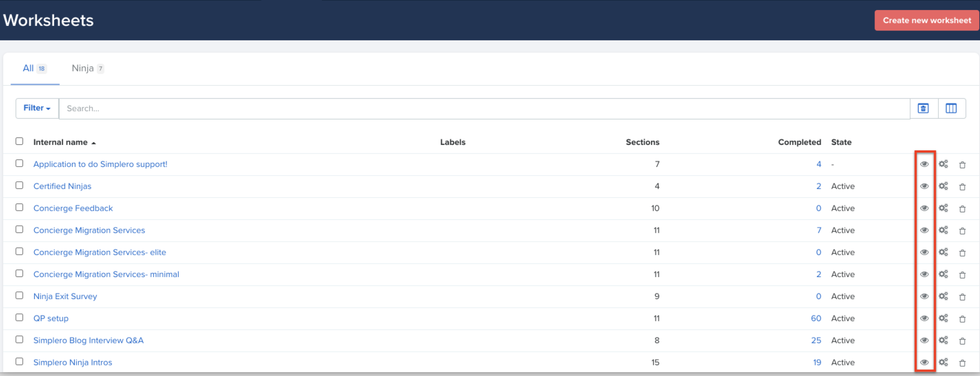Open column chooser icon beside search

951,108
